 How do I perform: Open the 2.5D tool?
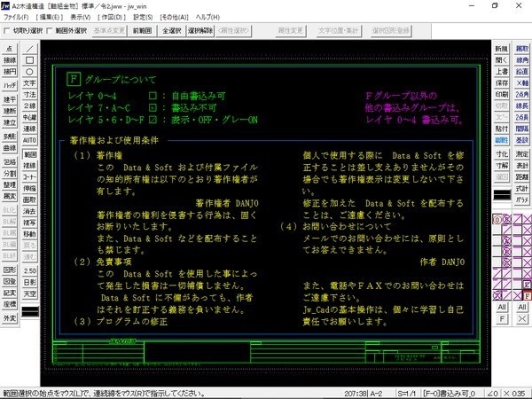coord(29,270)
